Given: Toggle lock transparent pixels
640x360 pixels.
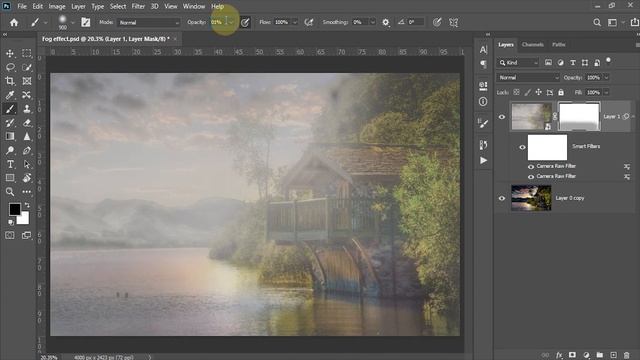Looking at the screenshot, I should (x=517, y=92).
